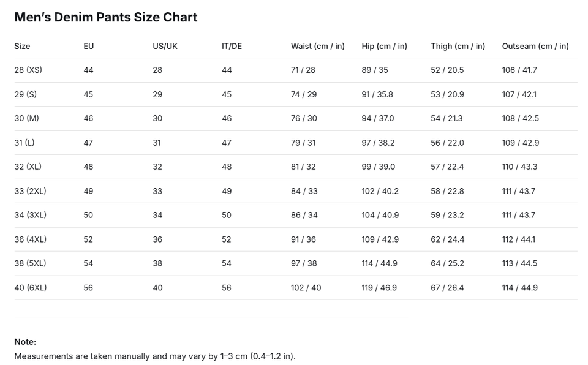Click the Note: label
Image resolution: width=588 pixels, height=365 pixels.
pyautogui.click(x=25, y=342)
